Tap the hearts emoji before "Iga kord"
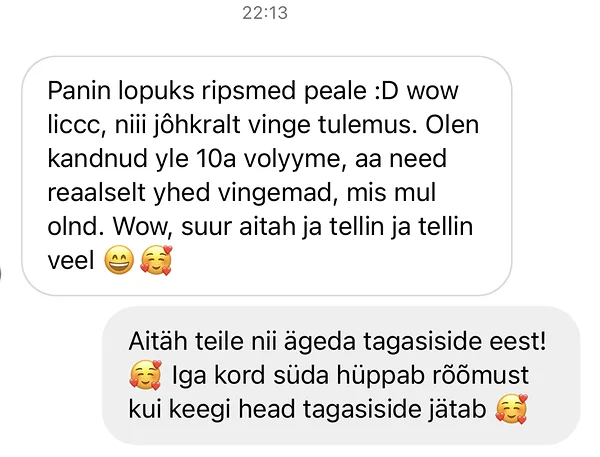The height and width of the screenshot is (457, 600). pyautogui.click(x=145, y=375)
